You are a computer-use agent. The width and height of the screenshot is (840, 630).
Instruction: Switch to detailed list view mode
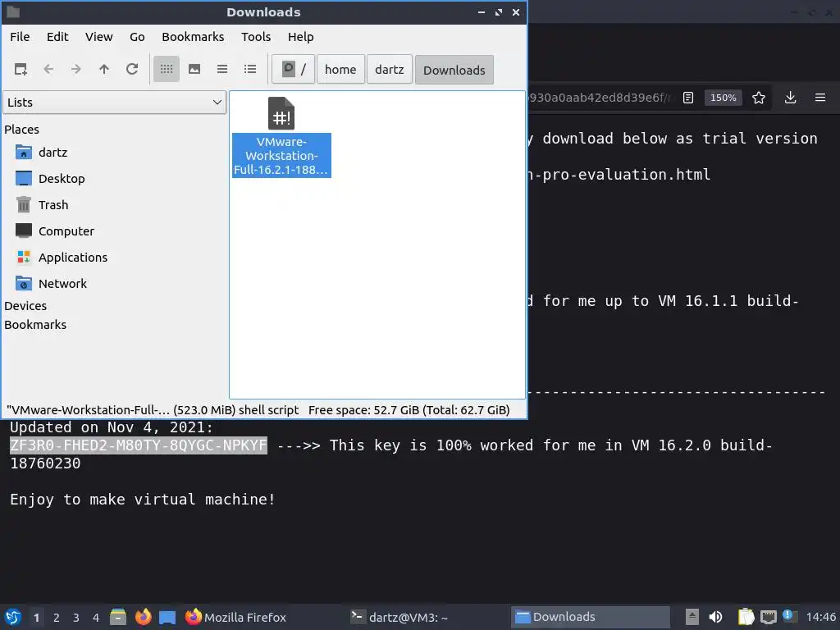point(250,69)
